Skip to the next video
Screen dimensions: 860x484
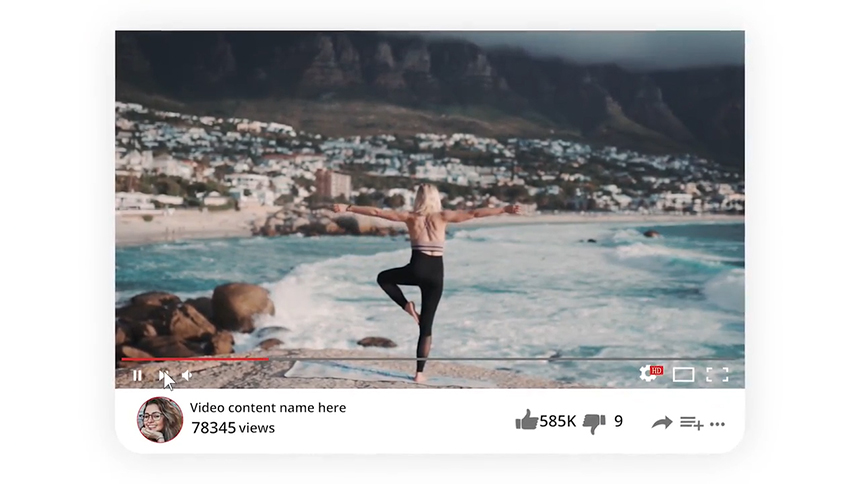163,375
